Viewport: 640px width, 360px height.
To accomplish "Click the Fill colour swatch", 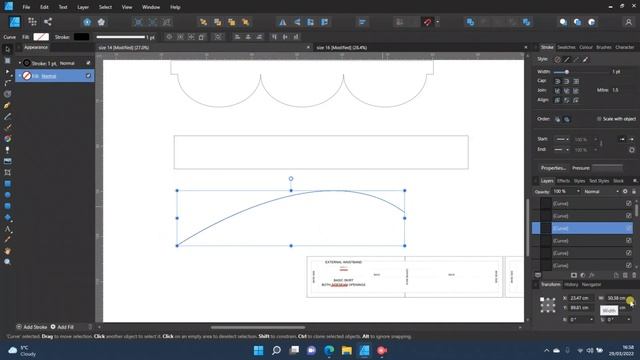I will [41, 37].
